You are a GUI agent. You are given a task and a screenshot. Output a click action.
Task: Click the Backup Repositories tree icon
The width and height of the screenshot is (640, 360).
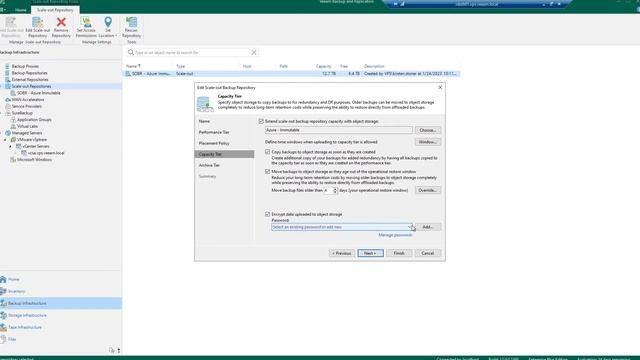pos(7,73)
